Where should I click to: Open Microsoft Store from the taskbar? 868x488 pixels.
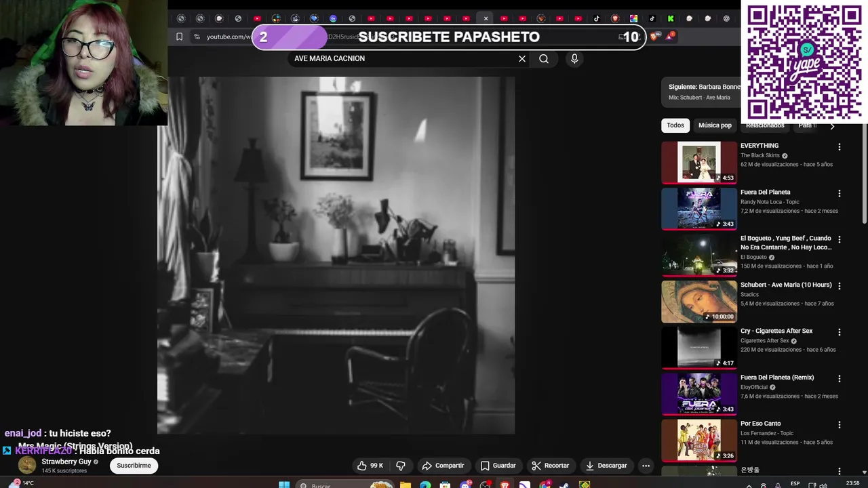[x=445, y=485]
